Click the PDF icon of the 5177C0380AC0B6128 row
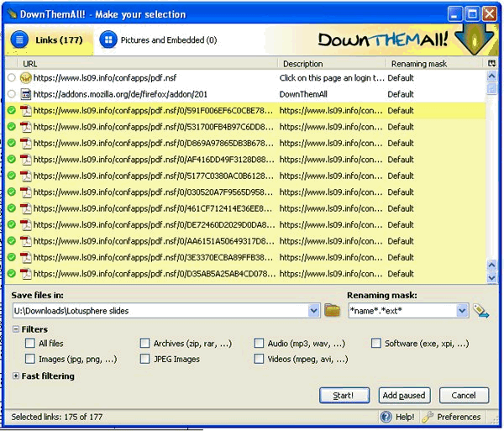 26,176
